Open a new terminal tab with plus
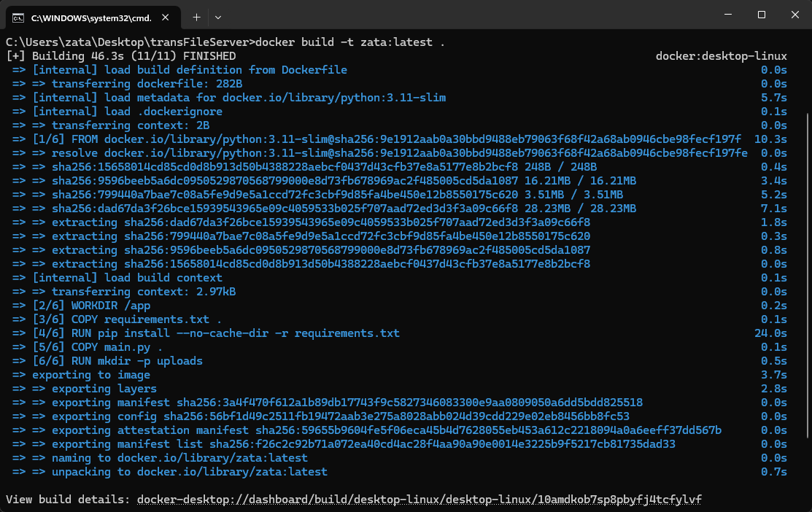Viewport: 812px width, 512px height. 196,18
